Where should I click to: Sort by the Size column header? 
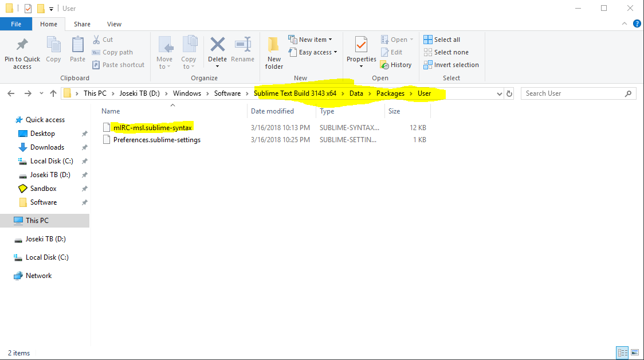(394, 111)
